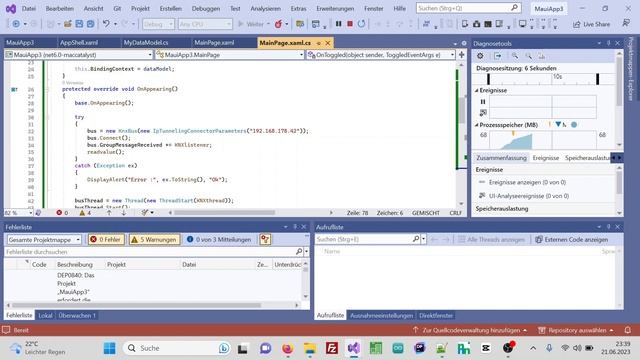Click Ereignisse anzeigen (0 von 0) link

tap(527, 182)
